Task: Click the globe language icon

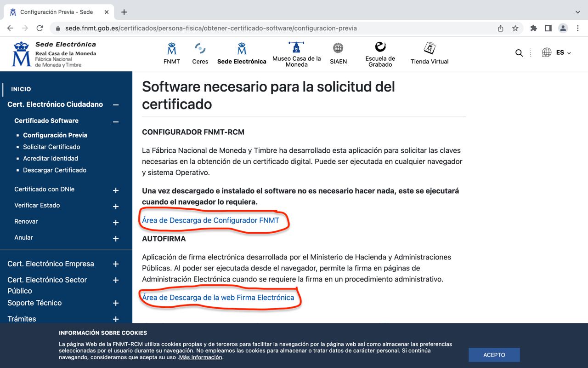Action: 546,52
